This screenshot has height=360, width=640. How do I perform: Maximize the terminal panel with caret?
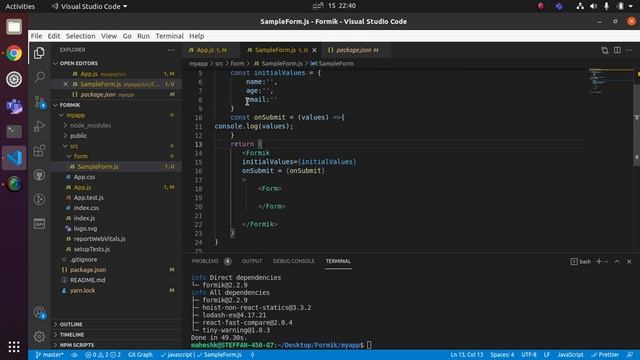click(x=617, y=261)
